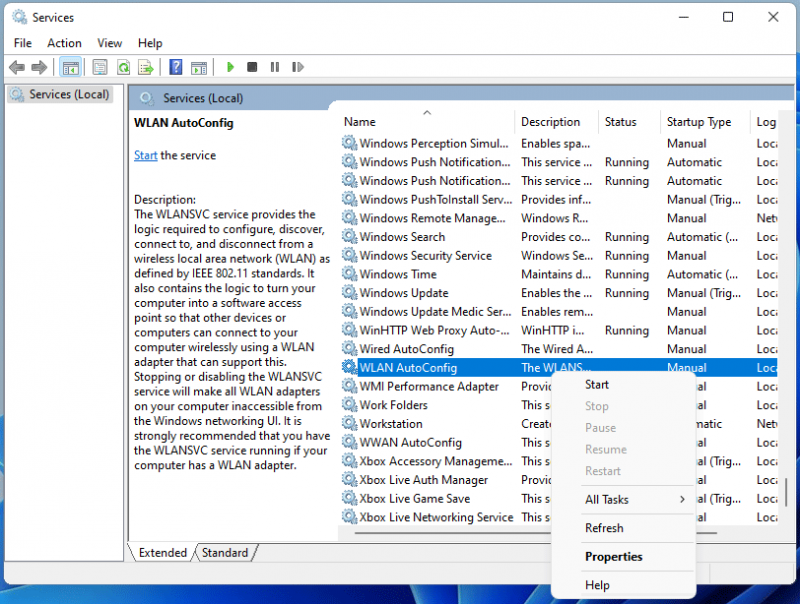Open the blue Help question mark icon

click(176, 67)
